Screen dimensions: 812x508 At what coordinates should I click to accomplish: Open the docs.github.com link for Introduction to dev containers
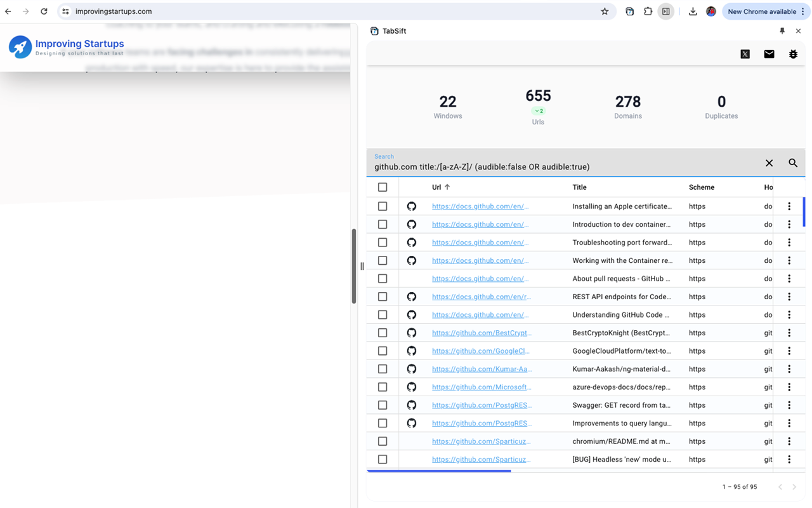tap(480, 224)
